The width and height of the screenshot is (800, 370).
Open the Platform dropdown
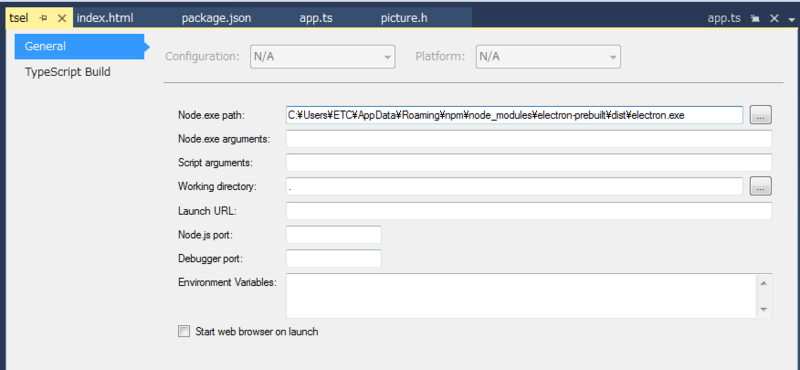pos(548,57)
